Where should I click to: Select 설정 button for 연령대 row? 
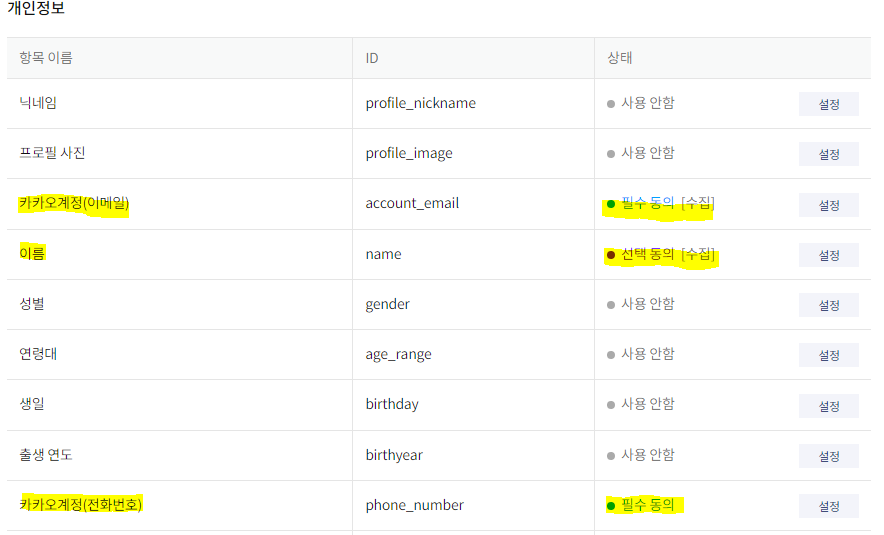click(828, 355)
